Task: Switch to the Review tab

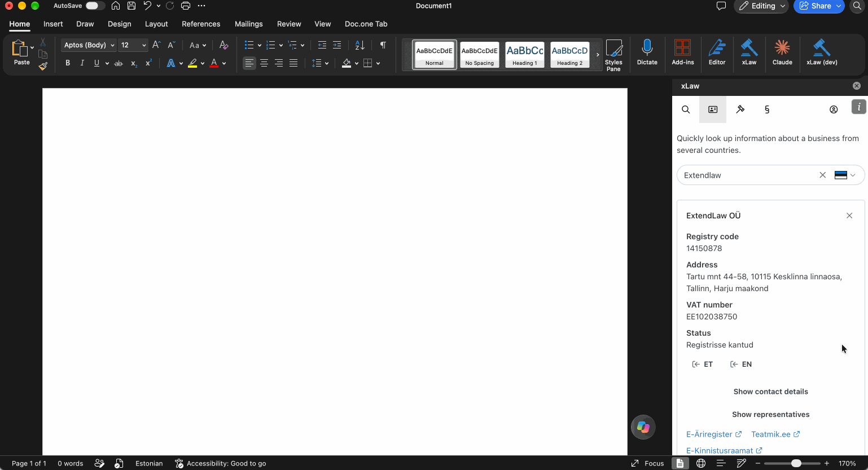Action: [x=289, y=24]
